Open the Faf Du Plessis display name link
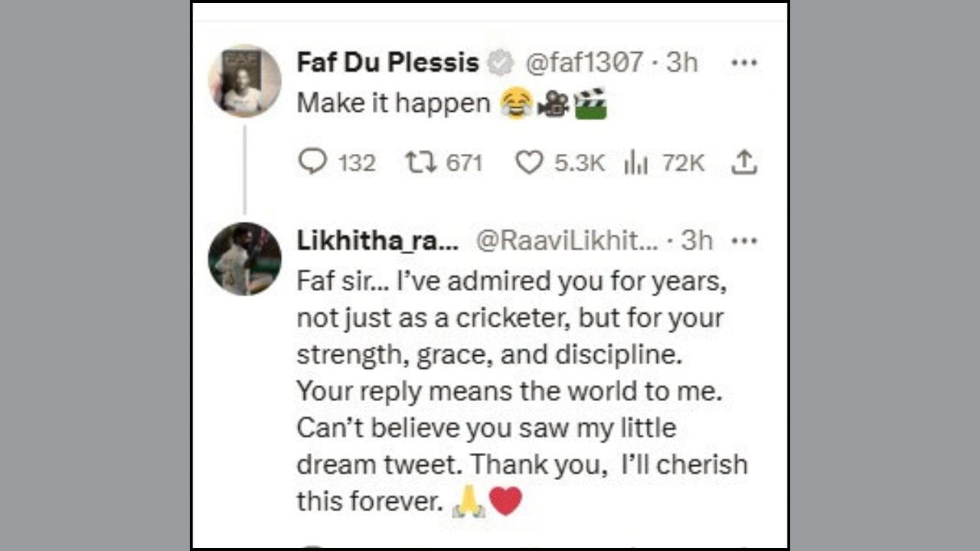The image size is (980, 551). 387,63
